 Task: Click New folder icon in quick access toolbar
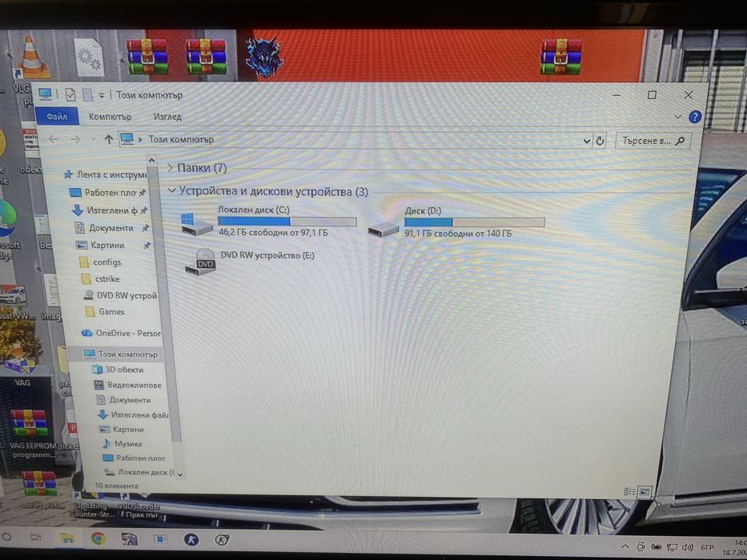tap(87, 94)
